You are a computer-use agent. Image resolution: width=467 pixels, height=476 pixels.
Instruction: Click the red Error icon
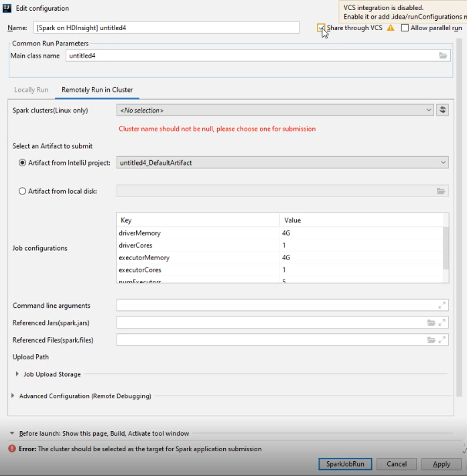pos(12,449)
